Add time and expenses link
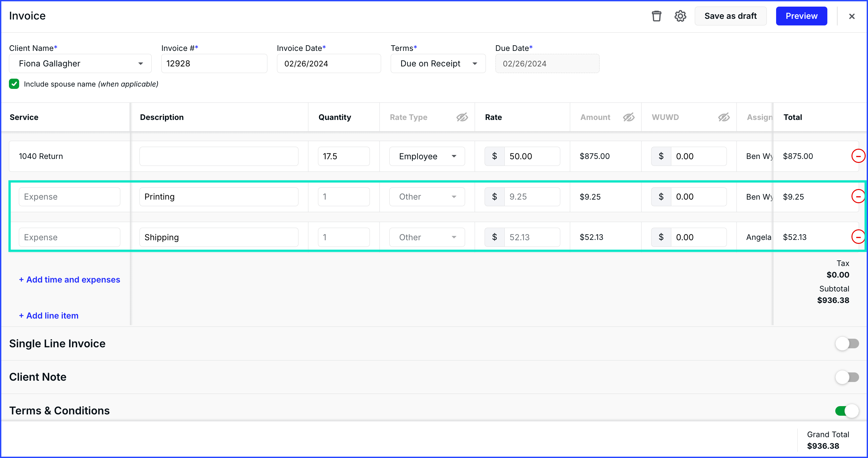Screen dimensions: 868x458 pos(69,280)
